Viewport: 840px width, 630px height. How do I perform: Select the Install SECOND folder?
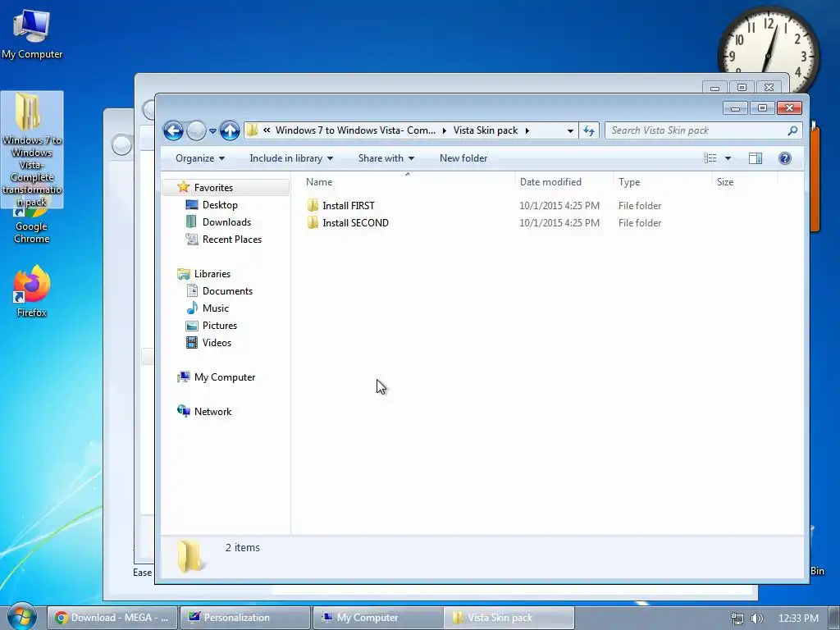[x=355, y=223]
